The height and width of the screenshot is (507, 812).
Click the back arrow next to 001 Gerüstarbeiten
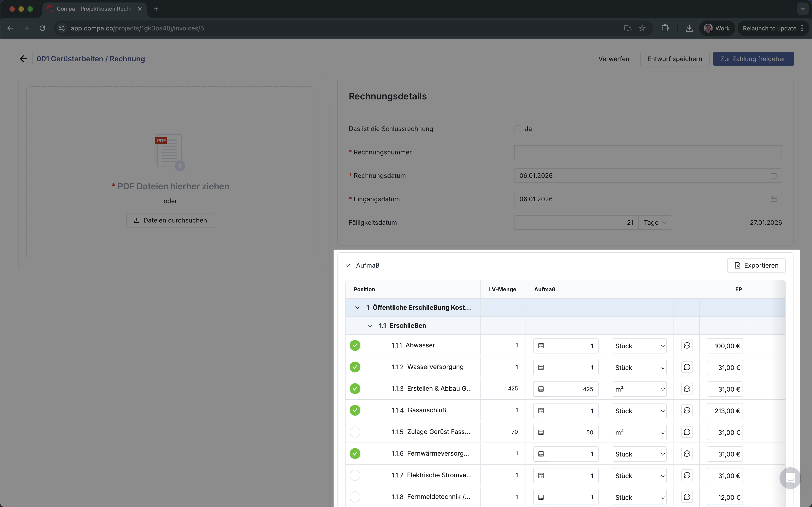point(23,59)
